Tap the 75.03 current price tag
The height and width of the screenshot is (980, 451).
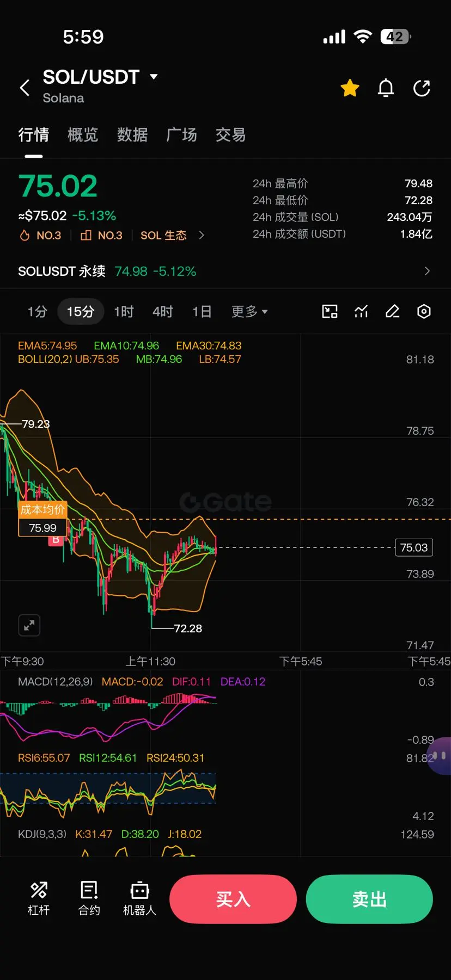pos(414,547)
